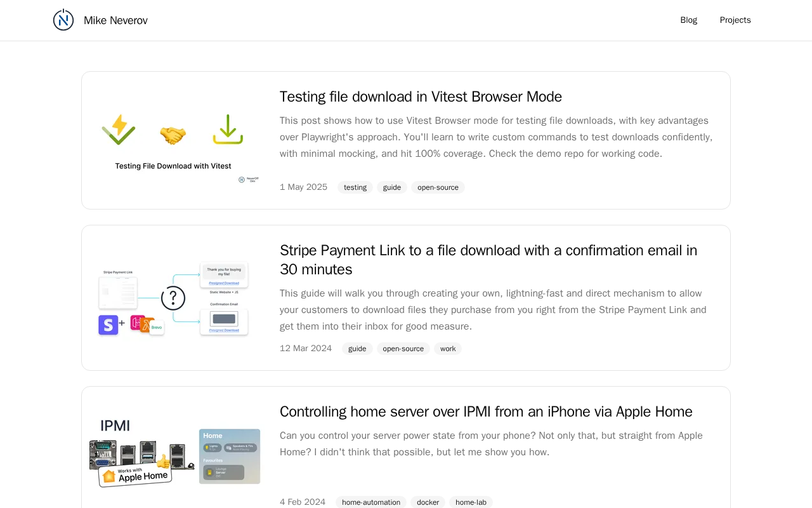
Task: Click the date '12 Mar 2024'
Action: 306,349
